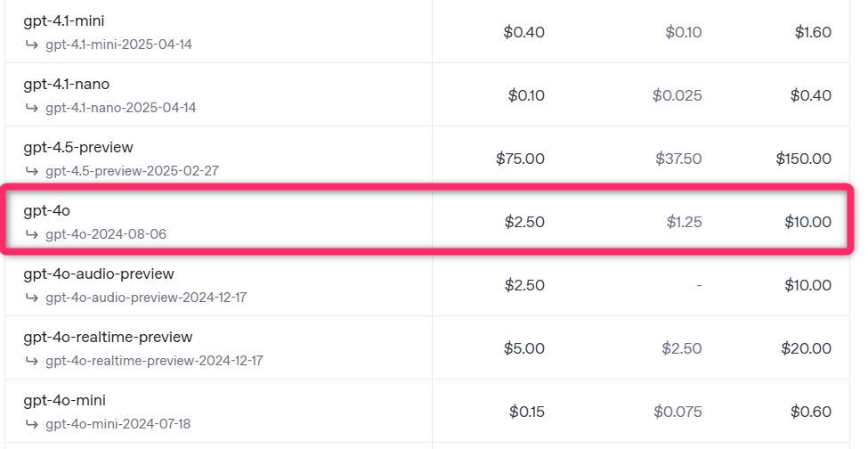
Task: Select the gpt-4.1-mini model name
Action: (x=64, y=21)
